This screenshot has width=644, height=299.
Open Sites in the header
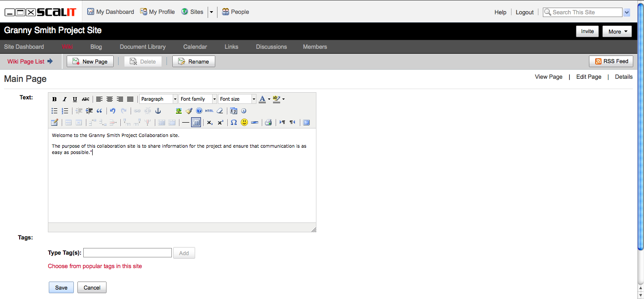pos(192,12)
